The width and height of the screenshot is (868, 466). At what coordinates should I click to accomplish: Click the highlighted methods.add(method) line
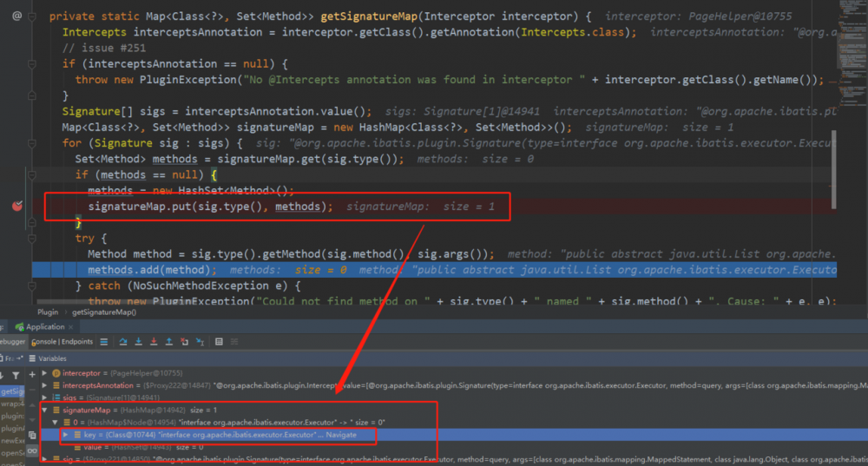pyautogui.click(x=435, y=270)
